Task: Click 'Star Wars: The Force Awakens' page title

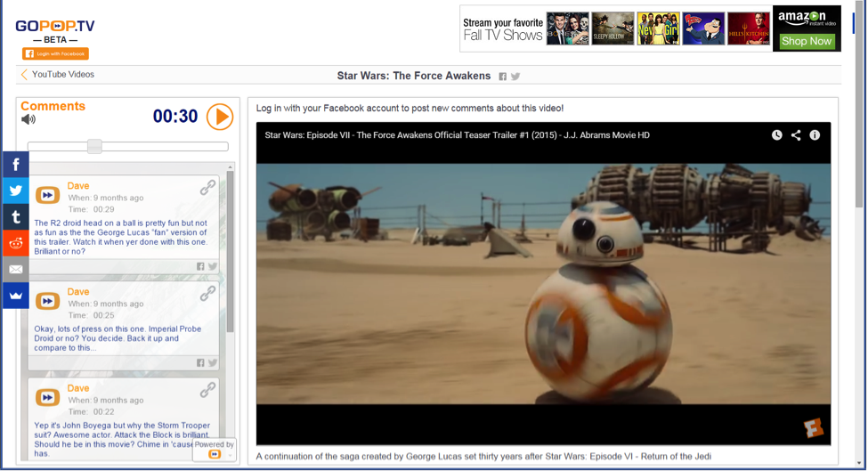Action: coord(414,76)
